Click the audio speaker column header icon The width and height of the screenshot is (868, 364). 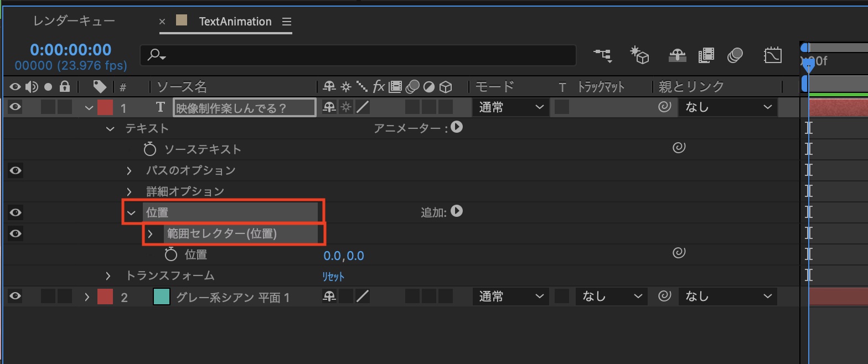32,86
